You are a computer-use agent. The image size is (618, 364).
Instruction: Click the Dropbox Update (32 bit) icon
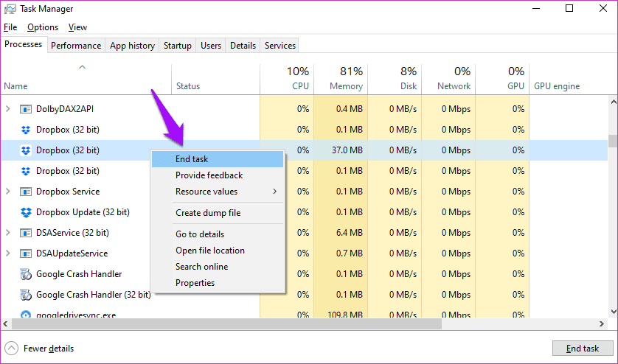pyautogui.click(x=26, y=212)
